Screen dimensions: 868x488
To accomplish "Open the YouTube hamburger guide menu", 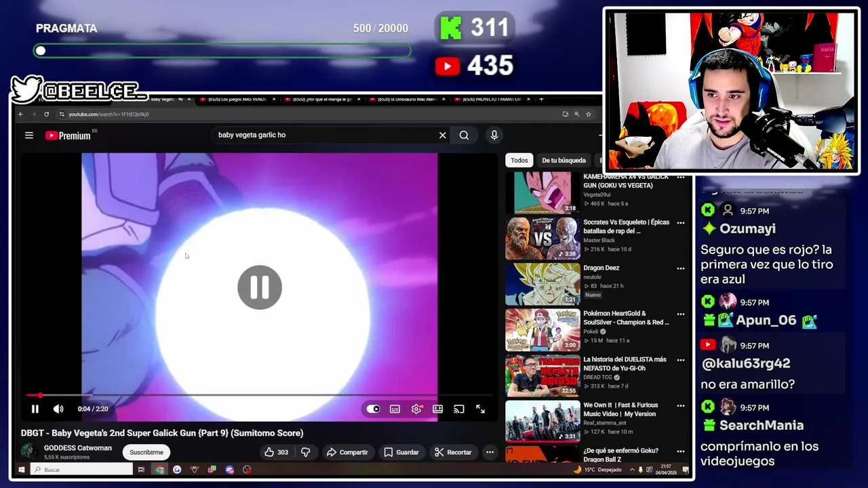I will click(29, 136).
